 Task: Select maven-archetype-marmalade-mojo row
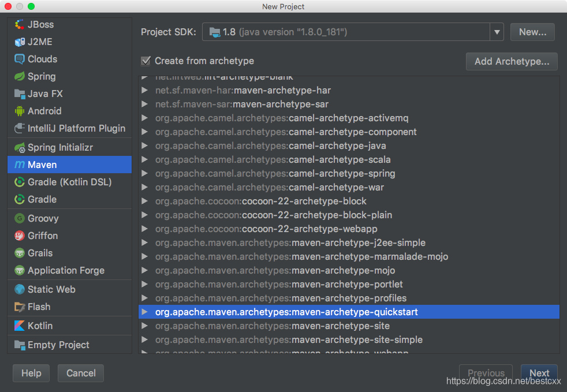[349, 256]
